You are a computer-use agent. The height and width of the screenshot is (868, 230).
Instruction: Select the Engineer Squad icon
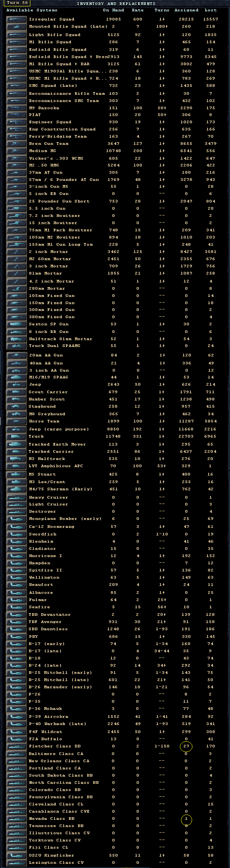click(17, 122)
